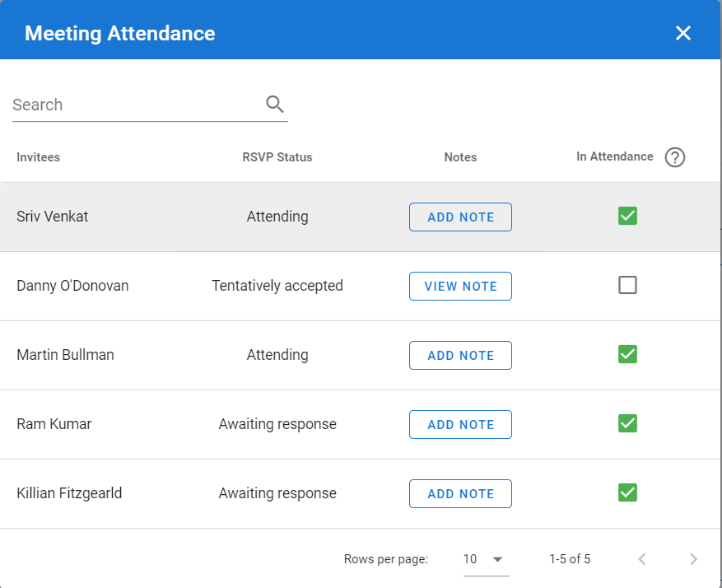
Task: Open the In Attendance help icon
Action: (674, 157)
